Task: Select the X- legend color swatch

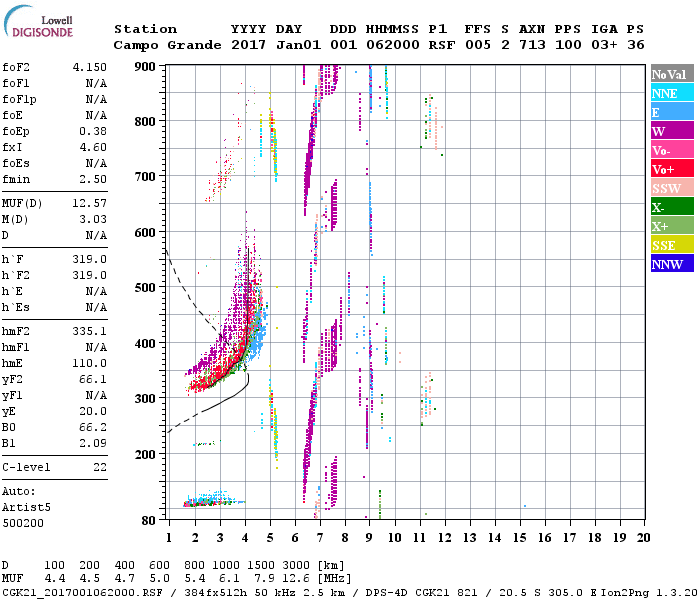Action: point(672,207)
